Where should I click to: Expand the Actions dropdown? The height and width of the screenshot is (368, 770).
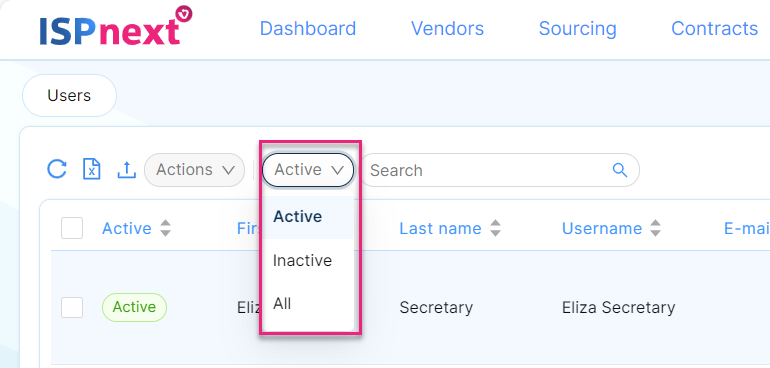tap(194, 170)
